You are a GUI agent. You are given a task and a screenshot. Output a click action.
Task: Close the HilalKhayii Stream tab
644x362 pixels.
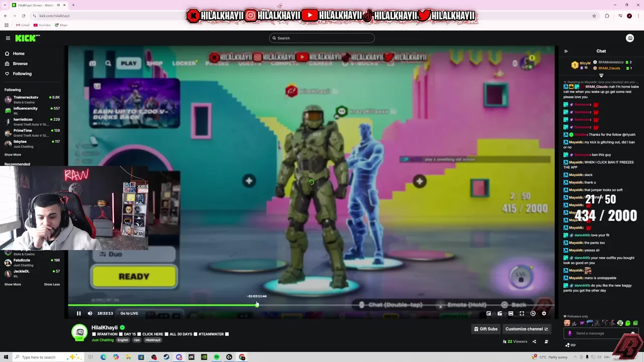point(65,5)
